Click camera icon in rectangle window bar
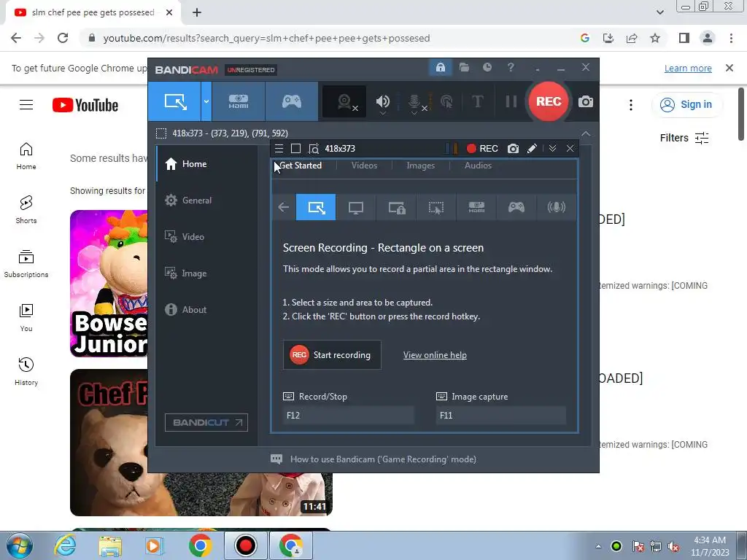 tap(513, 149)
